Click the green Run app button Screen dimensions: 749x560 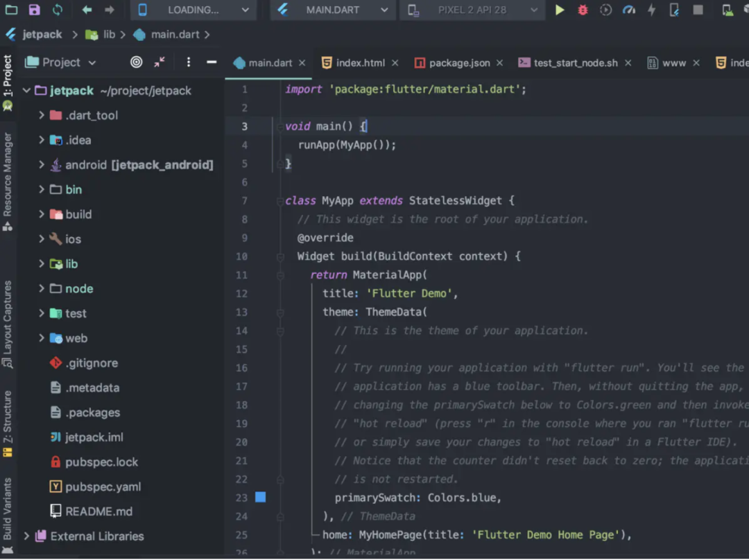pos(560,10)
